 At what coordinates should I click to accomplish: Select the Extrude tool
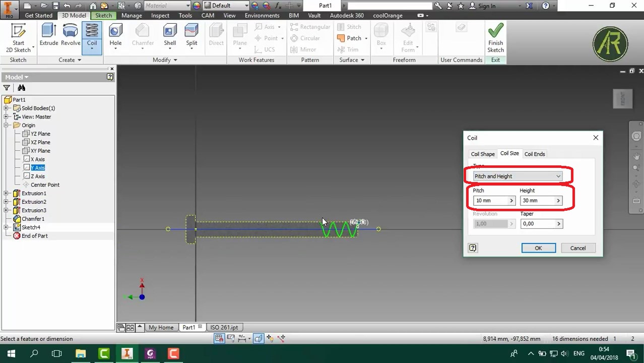tap(48, 35)
